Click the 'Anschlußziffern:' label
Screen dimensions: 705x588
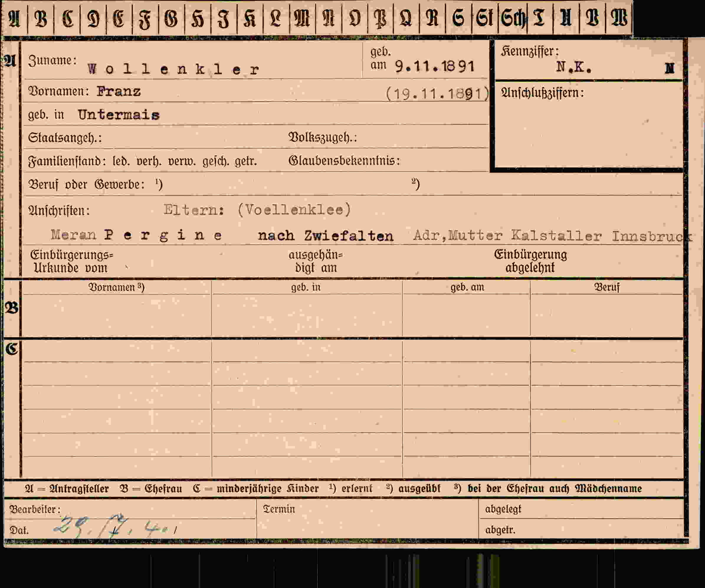pos(542,93)
